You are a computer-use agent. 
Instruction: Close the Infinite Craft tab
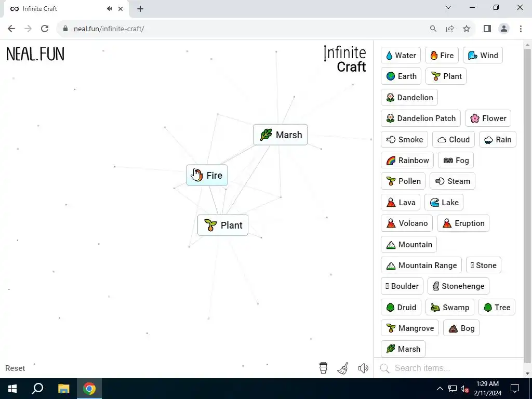point(121,9)
